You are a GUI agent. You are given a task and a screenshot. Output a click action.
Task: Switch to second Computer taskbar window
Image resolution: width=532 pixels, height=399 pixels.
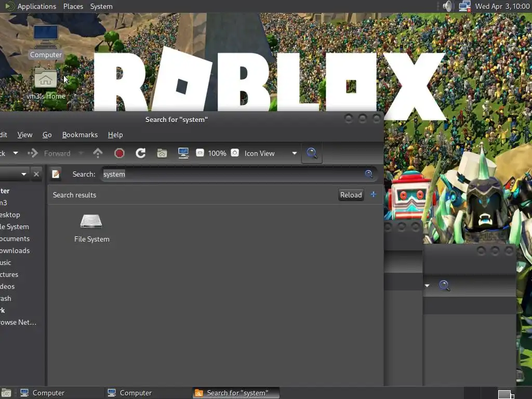click(x=148, y=393)
